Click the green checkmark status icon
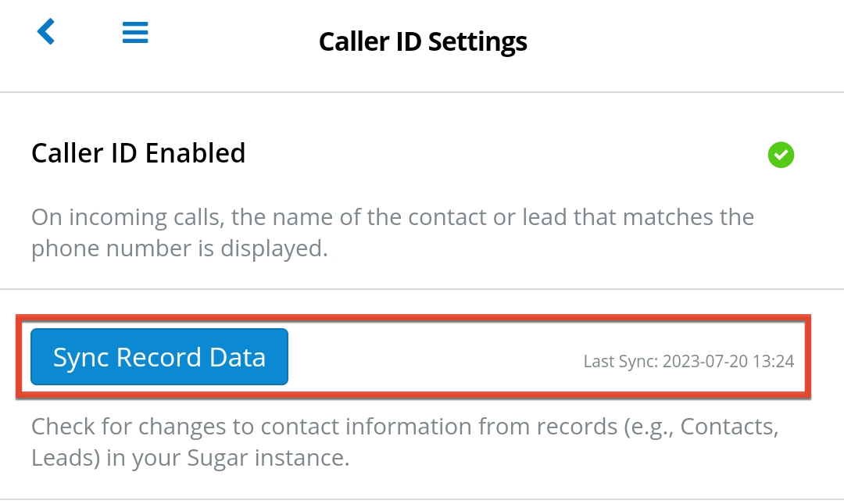The width and height of the screenshot is (844, 504). 781,155
